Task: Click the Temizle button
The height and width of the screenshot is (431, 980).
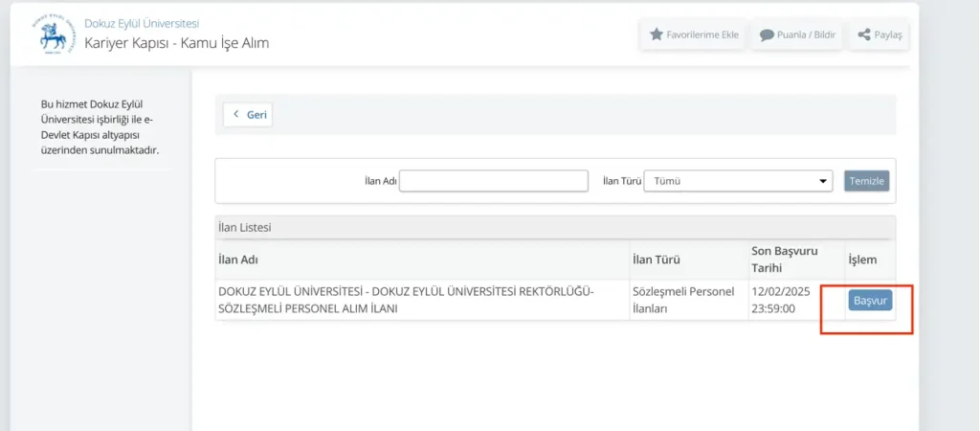Action: click(866, 181)
